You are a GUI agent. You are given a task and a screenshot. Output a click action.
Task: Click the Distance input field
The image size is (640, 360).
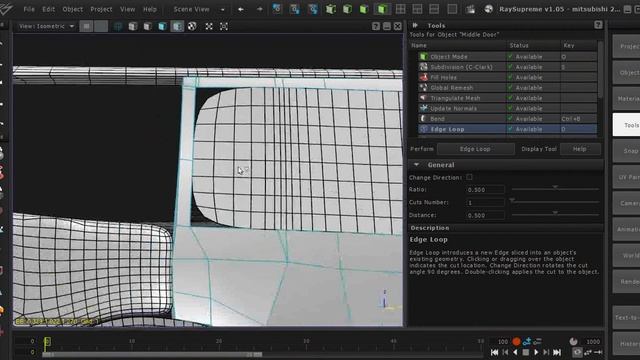tap(485, 215)
